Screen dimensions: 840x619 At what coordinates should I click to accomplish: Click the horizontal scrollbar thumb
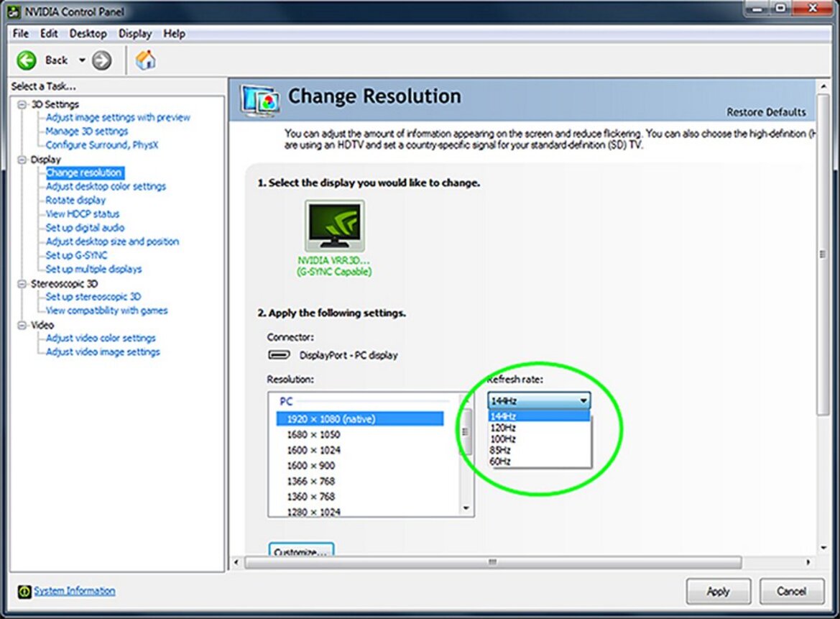tap(493, 562)
